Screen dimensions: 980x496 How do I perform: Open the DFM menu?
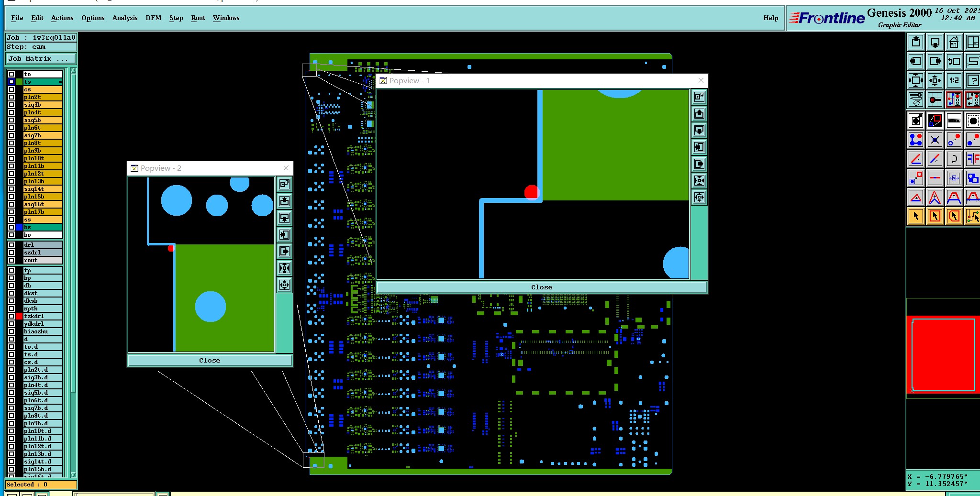click(154, 18)
